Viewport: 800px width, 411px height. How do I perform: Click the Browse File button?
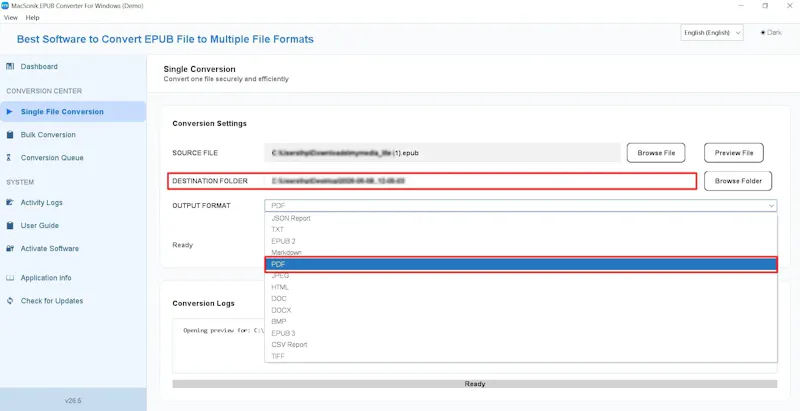656,153
